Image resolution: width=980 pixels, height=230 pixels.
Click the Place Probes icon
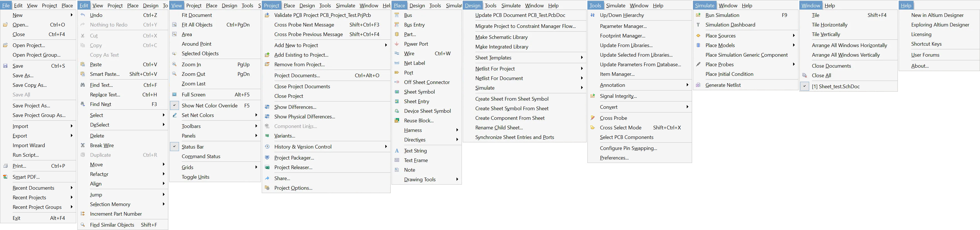coord(698,64)
